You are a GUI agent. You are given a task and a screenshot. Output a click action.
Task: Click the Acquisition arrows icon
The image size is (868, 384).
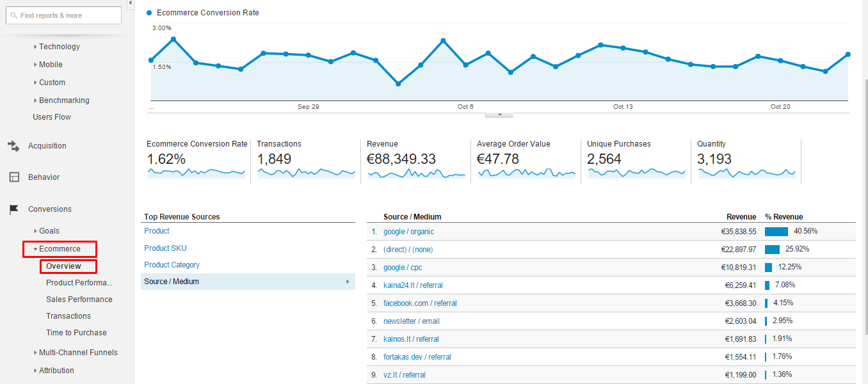pos(13,146)
